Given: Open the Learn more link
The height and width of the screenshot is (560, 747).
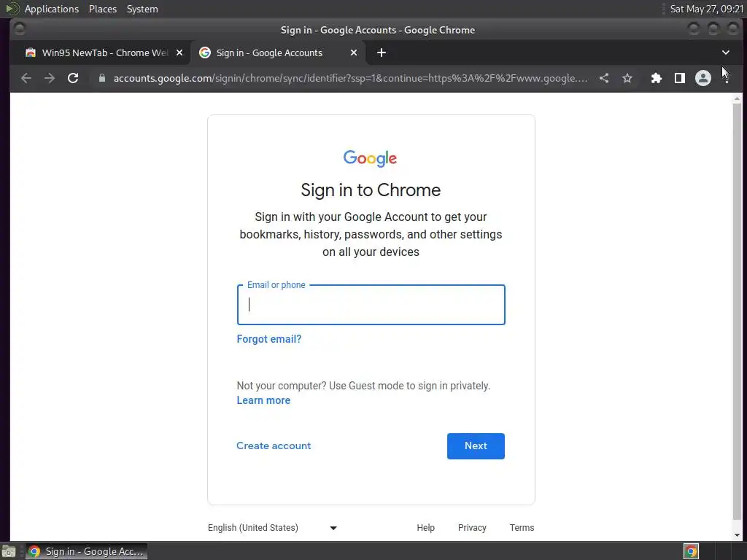Looking at the screenshot, I should click(x=263, y=400).
